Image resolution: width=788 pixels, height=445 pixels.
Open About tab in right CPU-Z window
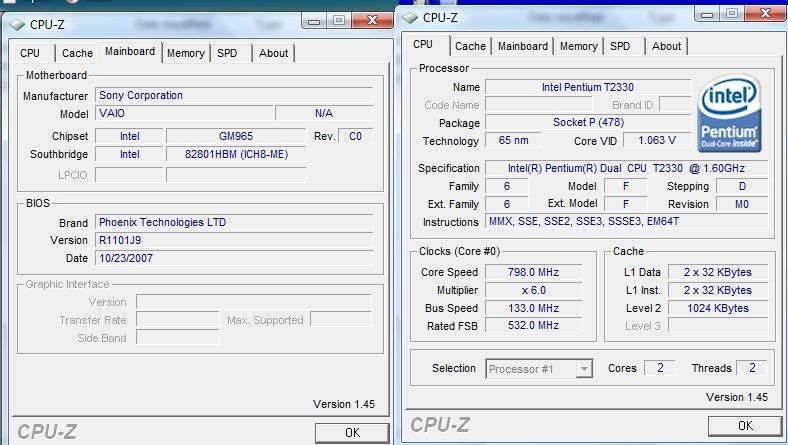666,46
